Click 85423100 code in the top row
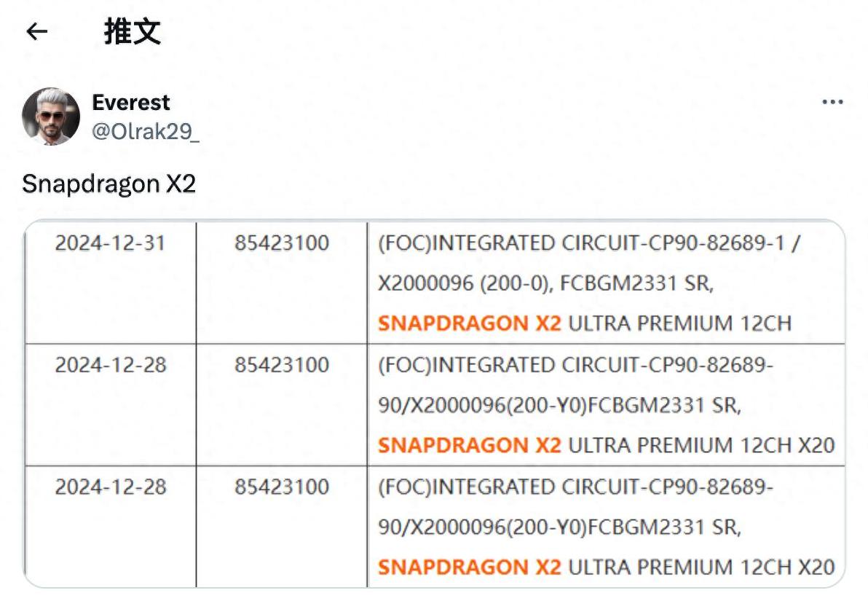This screenshot has width=868, height=609. (281, 243)
